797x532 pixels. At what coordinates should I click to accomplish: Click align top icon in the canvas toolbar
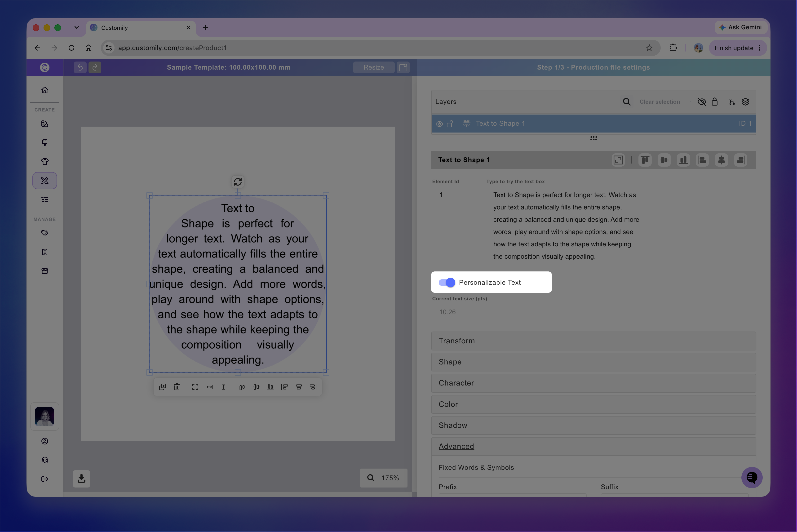point(242,387)
